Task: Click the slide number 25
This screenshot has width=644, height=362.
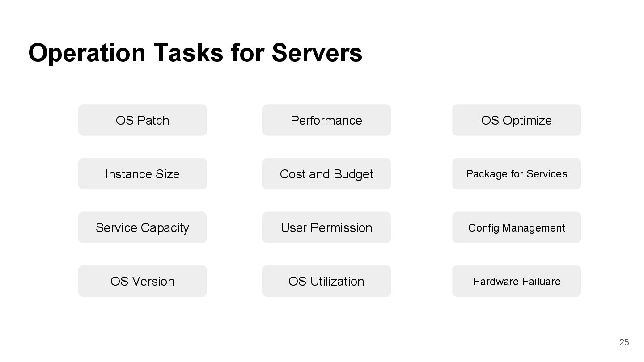Action: coord(624,342)
